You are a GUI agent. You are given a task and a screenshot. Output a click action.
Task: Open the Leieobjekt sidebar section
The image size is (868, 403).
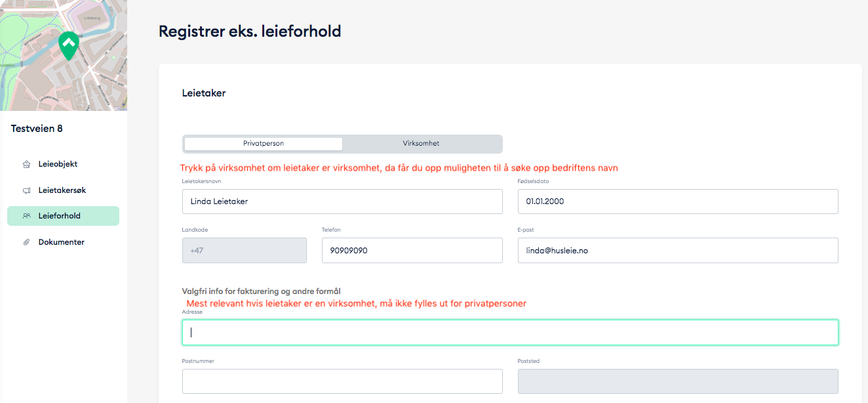coord(58,164)
